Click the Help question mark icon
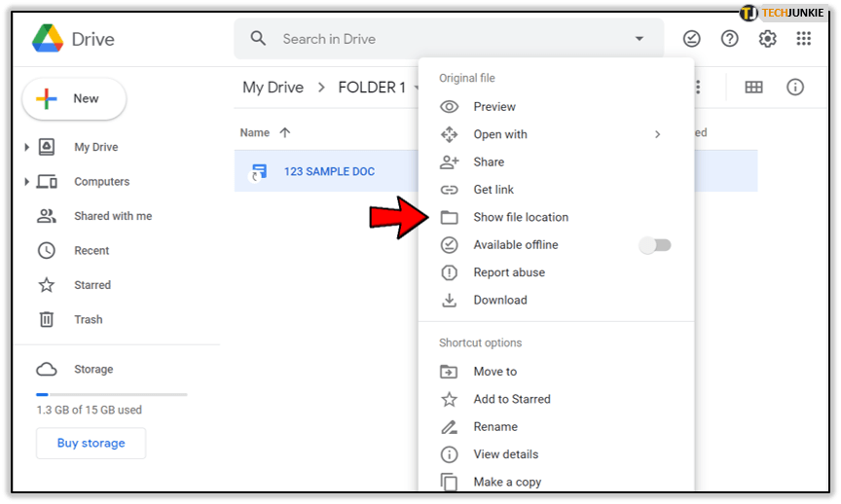841x504 pixels. (x=729, y=39)
